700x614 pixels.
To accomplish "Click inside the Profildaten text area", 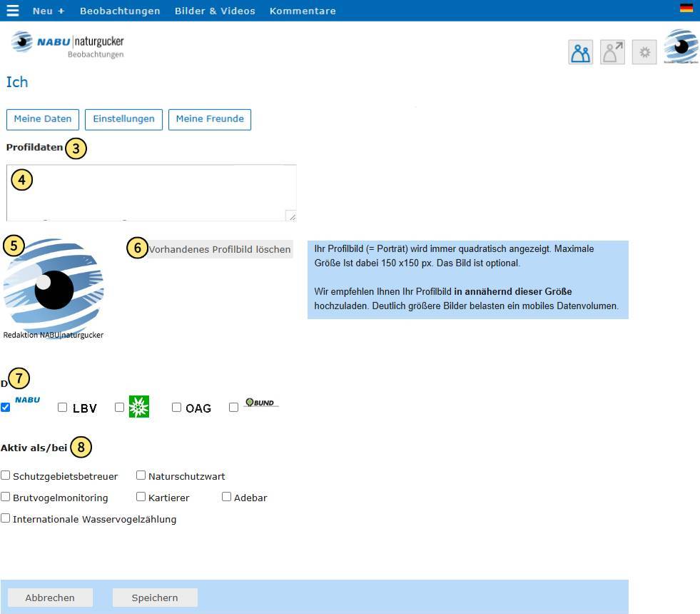I will [x=151, y=193].
